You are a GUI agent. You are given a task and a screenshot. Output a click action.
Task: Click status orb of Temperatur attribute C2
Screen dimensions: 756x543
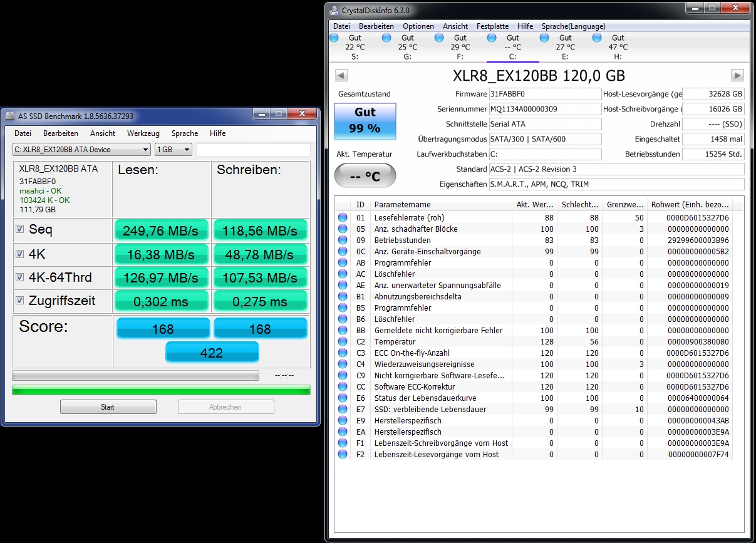[343, 341]
